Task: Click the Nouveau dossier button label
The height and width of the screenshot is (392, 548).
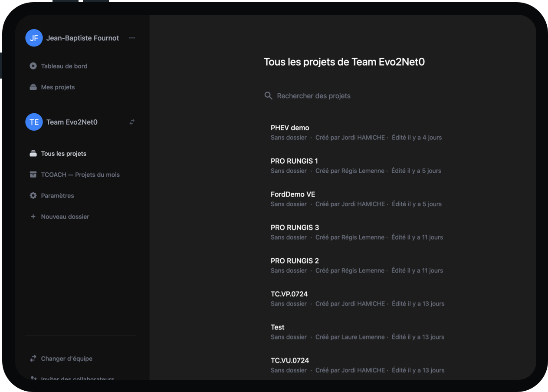Action: (65, 217)
